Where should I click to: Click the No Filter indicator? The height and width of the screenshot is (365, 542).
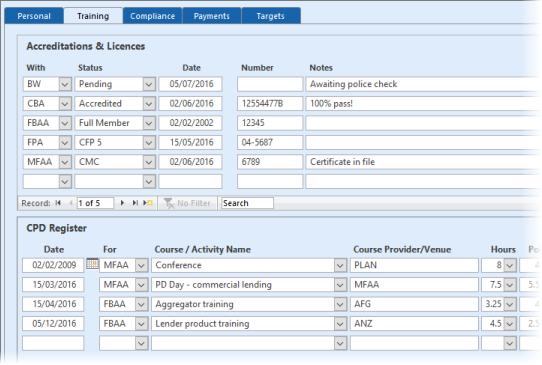coord(187,203)
